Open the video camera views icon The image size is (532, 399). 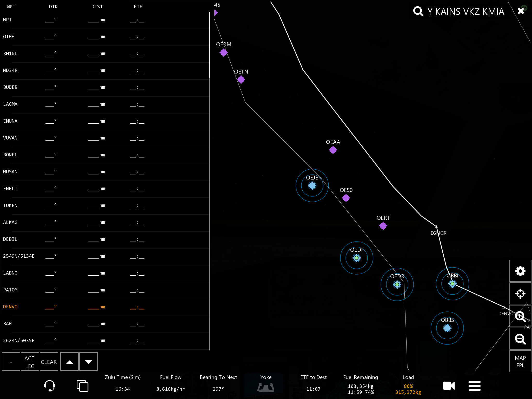[449, 386]
